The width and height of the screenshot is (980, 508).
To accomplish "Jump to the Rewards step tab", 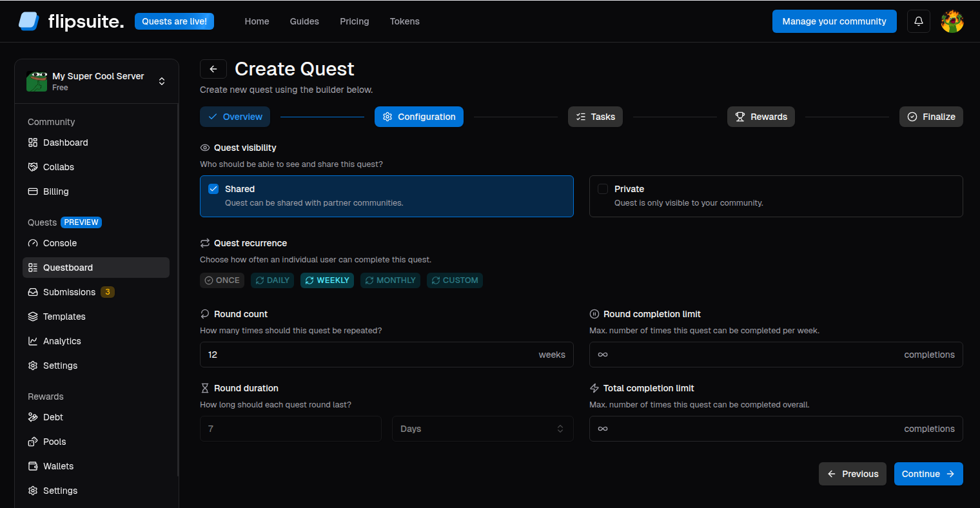I will pyautogui.click(x=761, y=117).
